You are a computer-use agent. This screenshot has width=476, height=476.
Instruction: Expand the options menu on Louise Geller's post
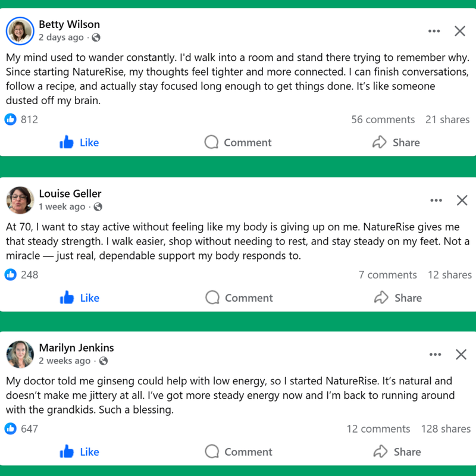point(436,201)
